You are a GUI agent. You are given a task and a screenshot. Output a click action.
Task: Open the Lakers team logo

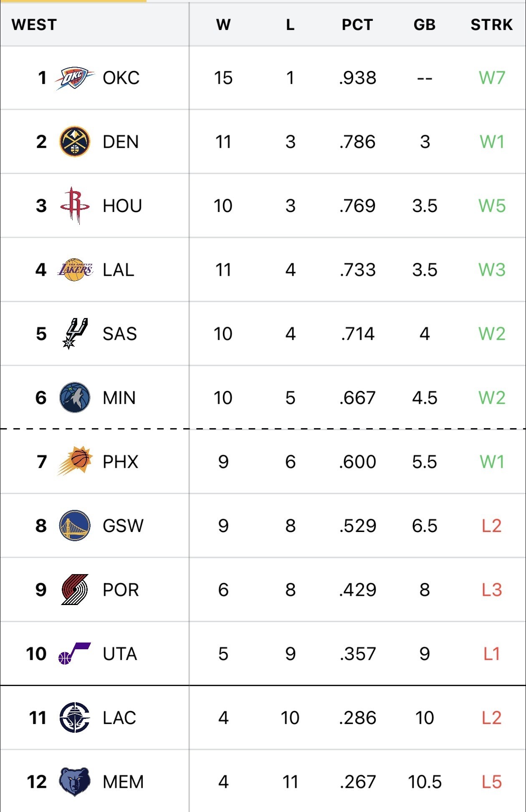pyautogui.click(x=75, y=270)
